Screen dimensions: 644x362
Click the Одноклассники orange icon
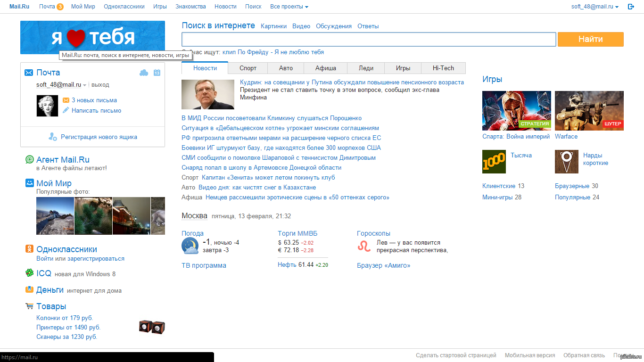[29, 249]
